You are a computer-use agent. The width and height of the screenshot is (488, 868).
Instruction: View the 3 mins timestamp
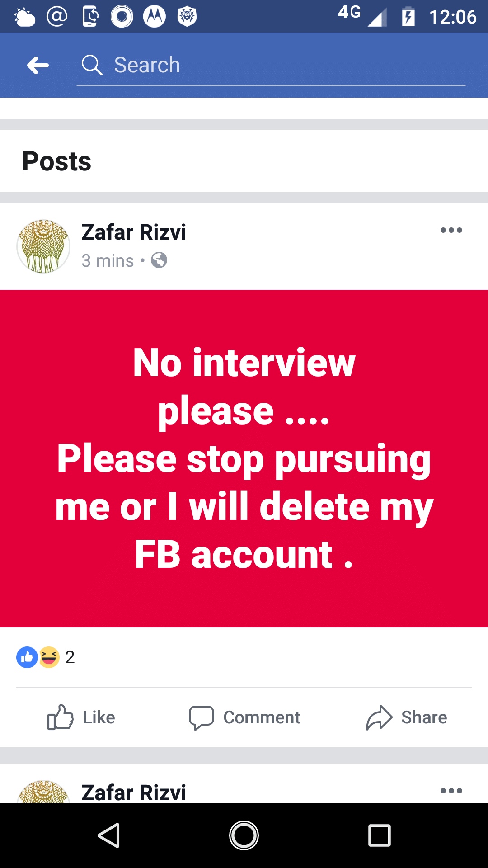click(107, 260)
